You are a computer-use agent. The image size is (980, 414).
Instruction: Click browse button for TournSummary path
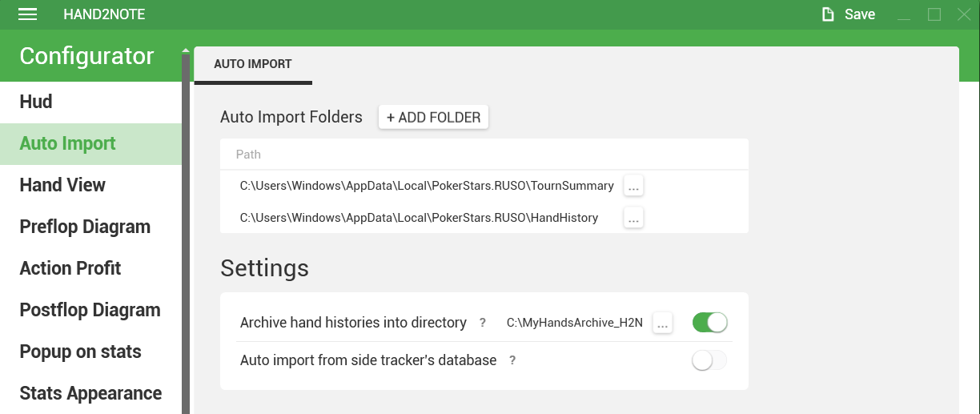coord(633,186)
